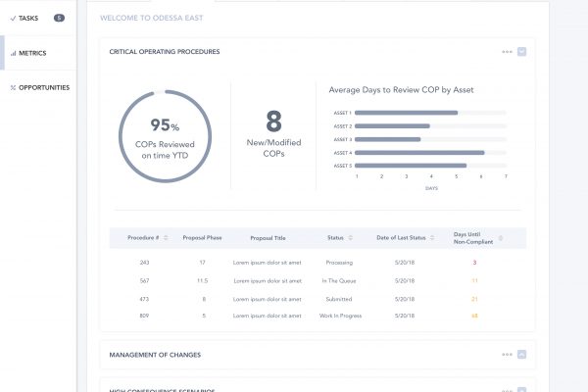Click the Opportunities percent icon
The height and width of the screenshot is (392, 588).
pyautogui.click(x=13, y=88)
